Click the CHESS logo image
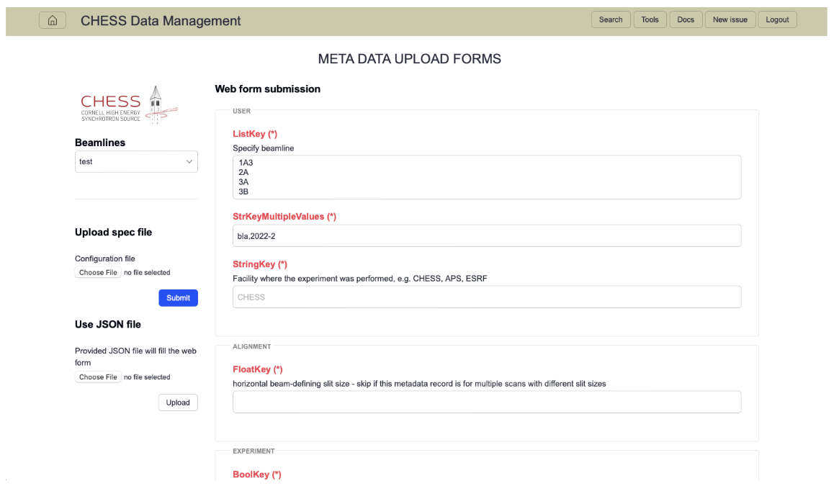This screenshot has width=834, height=504. [x=130, y=107]
